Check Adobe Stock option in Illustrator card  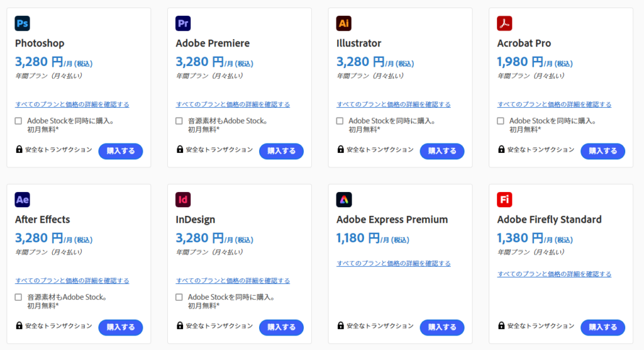340,121
